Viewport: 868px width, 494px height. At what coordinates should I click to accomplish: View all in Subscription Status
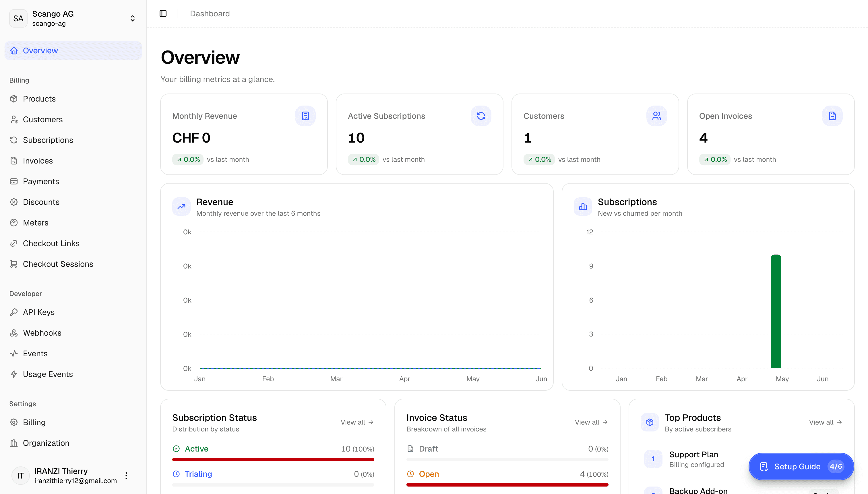tap(357, 422)
